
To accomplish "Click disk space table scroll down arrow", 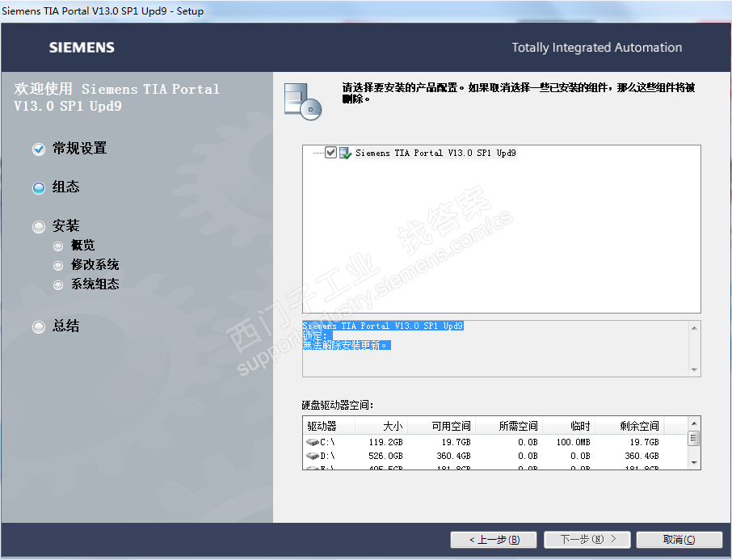I will tap(694, 463).
